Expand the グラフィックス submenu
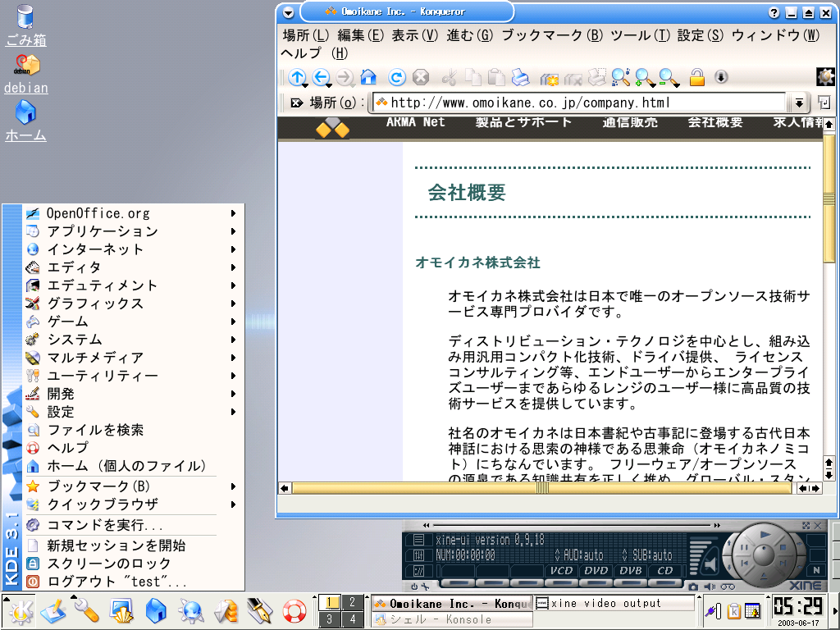This screenshot has width=840, height=630. [x=134, y=304]
